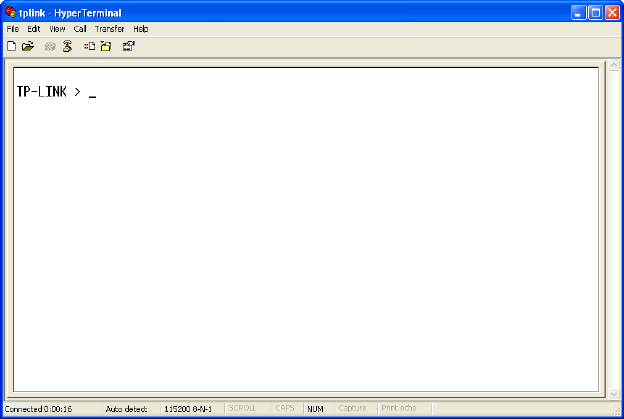Click the SCROLL indicator in status bar
This screenshot has height=419, width=624.
(x=242, y=408)
